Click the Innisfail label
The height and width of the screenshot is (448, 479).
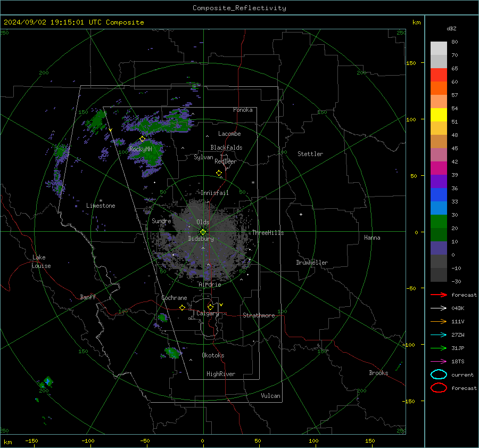(214, 193)
